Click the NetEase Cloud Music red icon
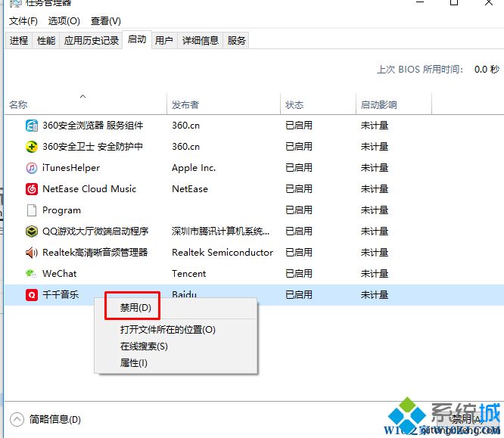504x438 pixels. pos(32,189)
